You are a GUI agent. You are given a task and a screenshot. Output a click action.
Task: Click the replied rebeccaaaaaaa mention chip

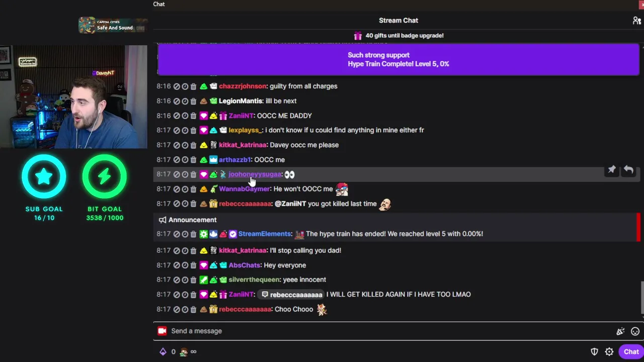(x=291, y=295)
